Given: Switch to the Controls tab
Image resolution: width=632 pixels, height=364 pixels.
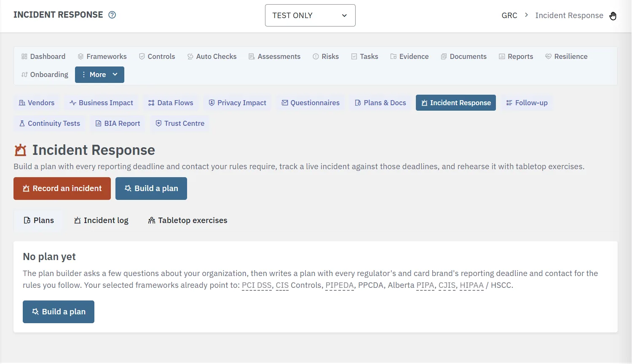Looking at the screenshot, I should click(157, 56).
